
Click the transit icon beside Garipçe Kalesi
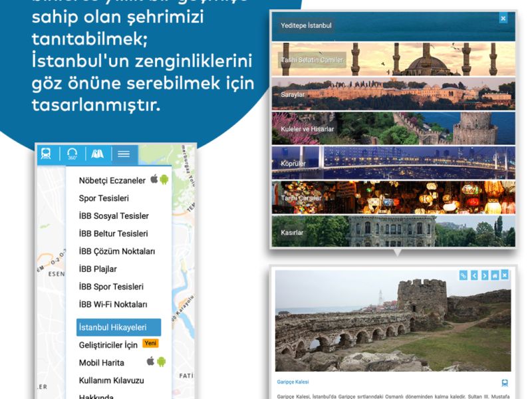(x=505, y=383)
